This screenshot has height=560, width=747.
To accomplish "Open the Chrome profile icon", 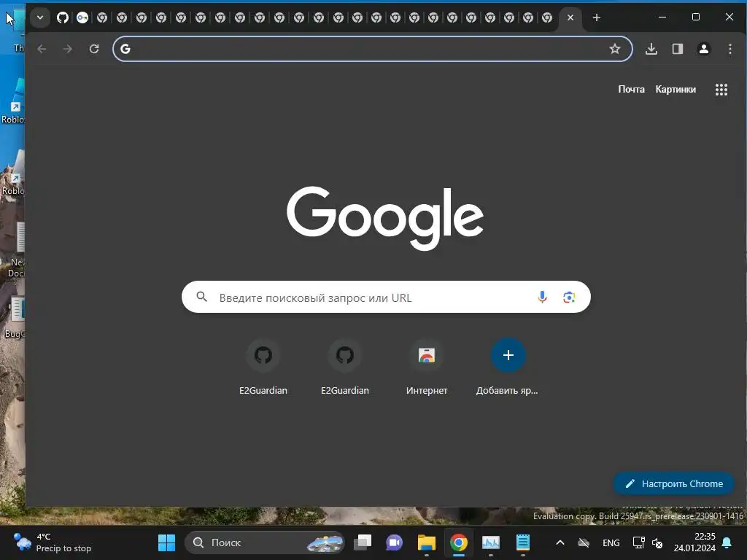I will tap(704, 49).
